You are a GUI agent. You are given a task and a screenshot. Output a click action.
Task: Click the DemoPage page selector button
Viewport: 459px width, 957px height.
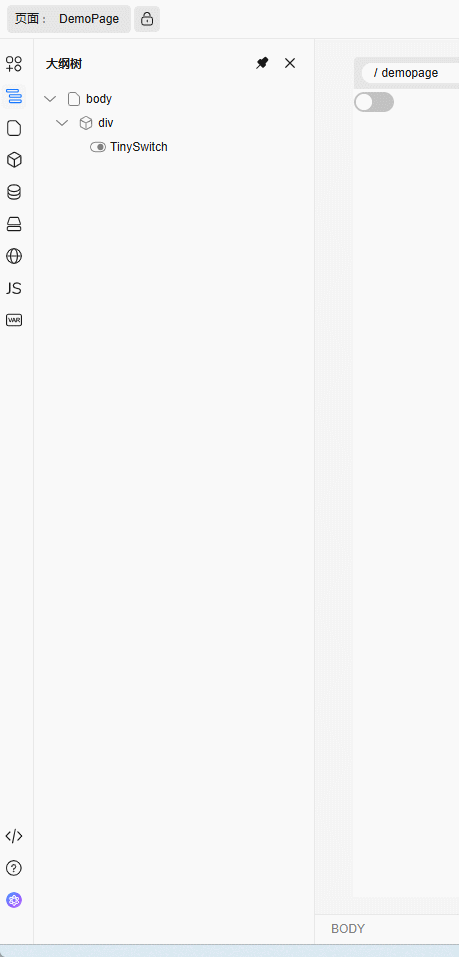(69, 19)
